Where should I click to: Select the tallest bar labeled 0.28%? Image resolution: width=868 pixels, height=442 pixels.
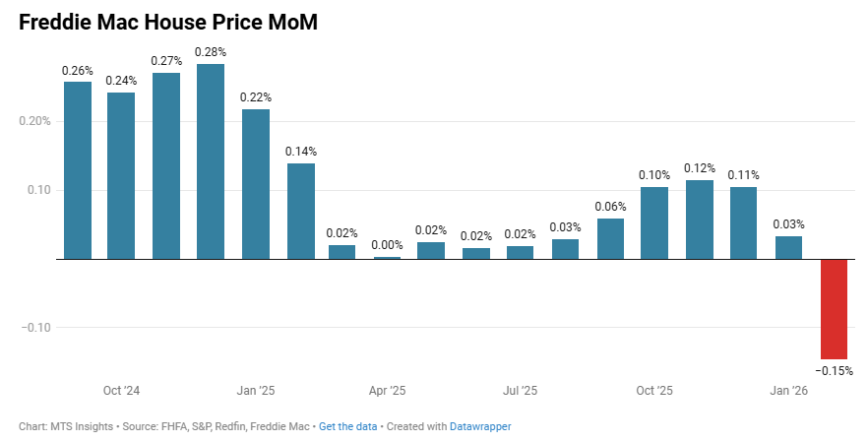[x=211, y=161]
